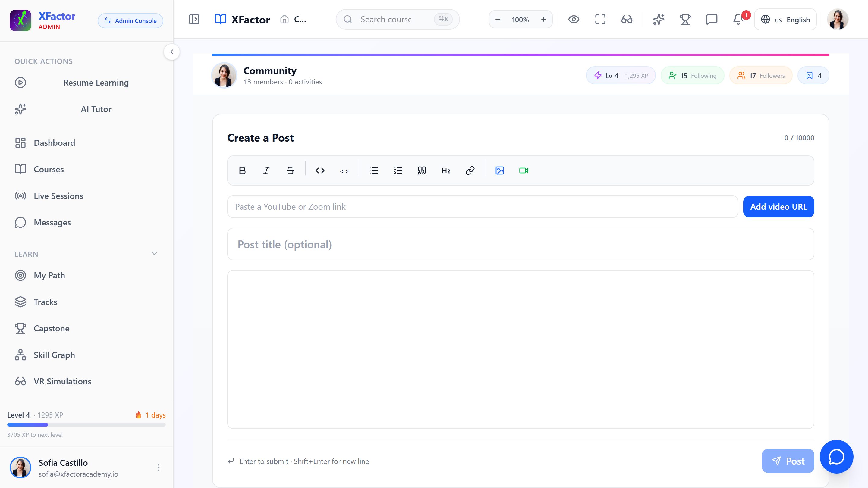Image resolution: width=868 pixels, height=488 pixels.
Task: Toggle the sidebar panel icon in header
Action: tap(194, 19)
